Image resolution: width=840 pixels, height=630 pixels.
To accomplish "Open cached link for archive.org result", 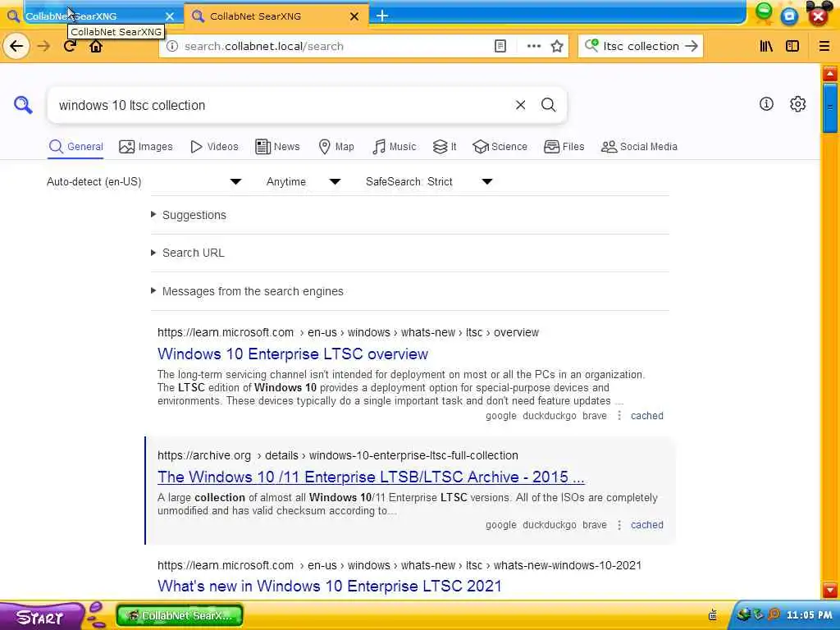I will pyautogui.click(x=646, y=525).
